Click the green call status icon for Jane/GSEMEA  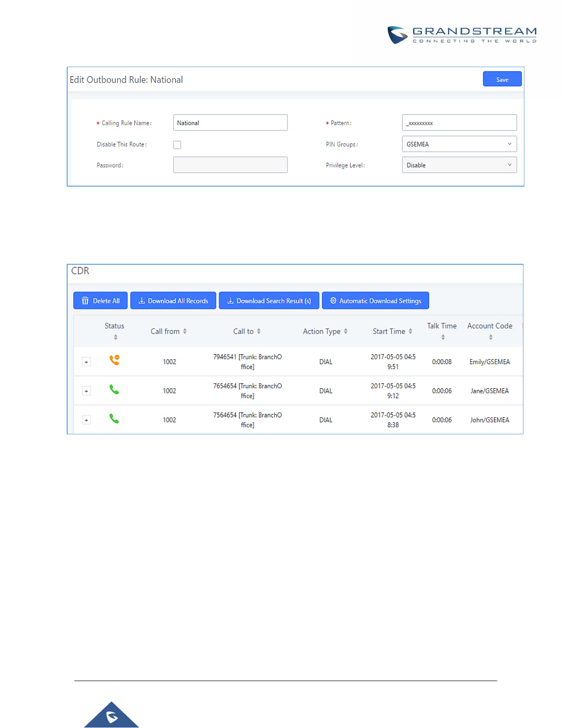coord(114,390)
